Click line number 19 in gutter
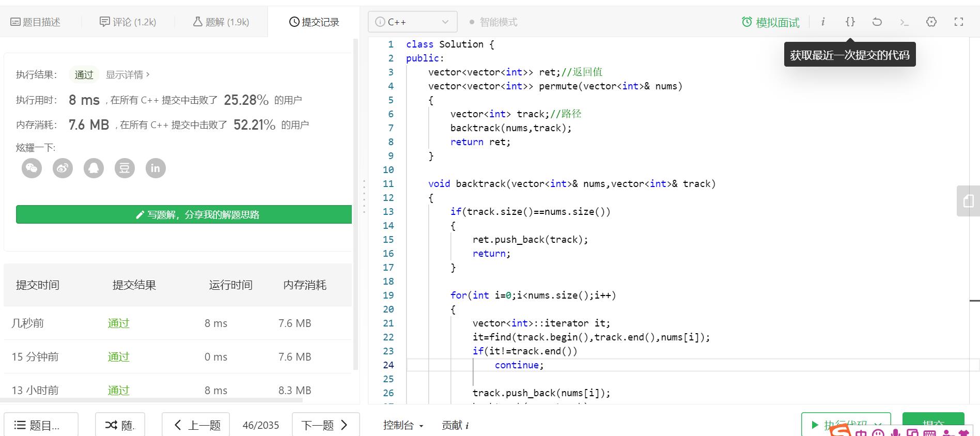Viewport: 980px width, 436px height. pyautogui.click(x=388, y=295)
